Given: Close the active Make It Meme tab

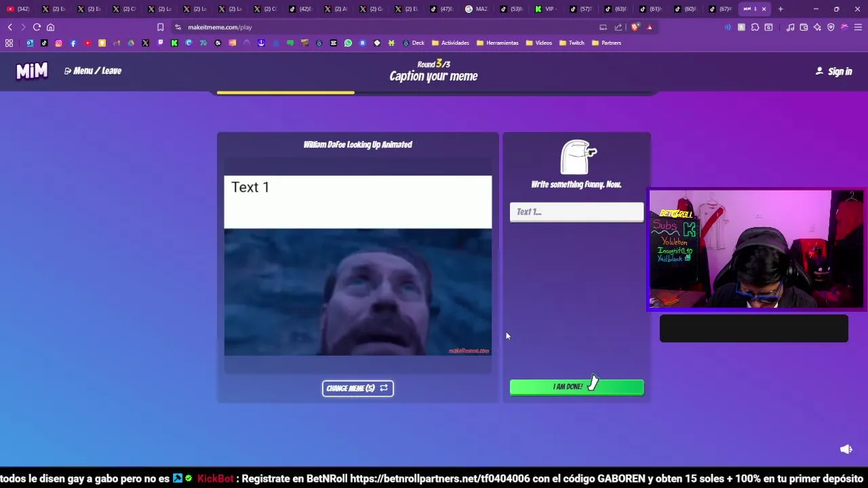Looking at the screenshot, I should [764, 9].
